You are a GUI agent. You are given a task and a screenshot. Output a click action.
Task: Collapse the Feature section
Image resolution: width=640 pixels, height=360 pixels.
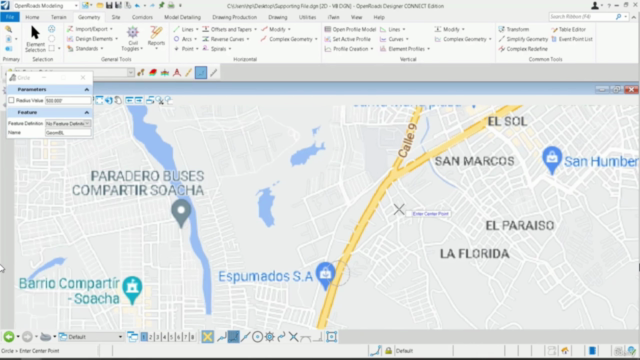(87, 112)
